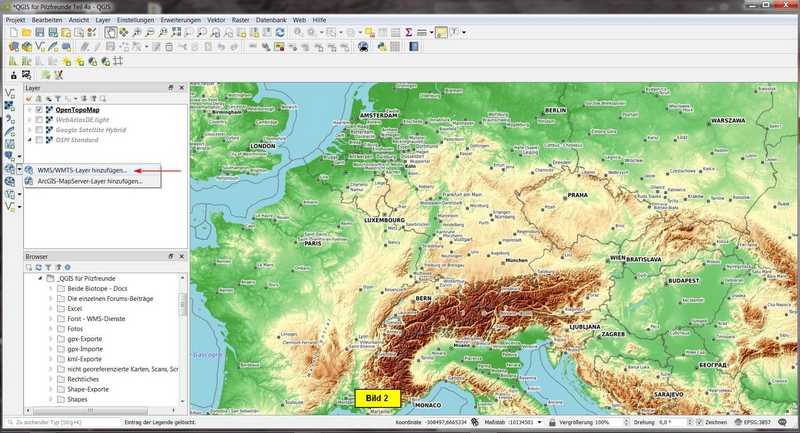Click the filter legend funnel icon in Layer panel

[58, 98]
